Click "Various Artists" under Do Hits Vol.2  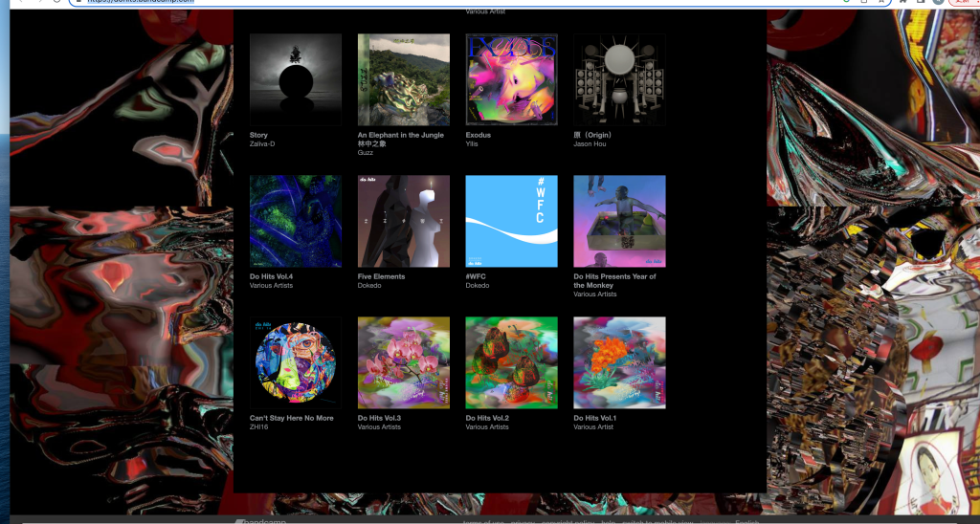coord(487,427)
